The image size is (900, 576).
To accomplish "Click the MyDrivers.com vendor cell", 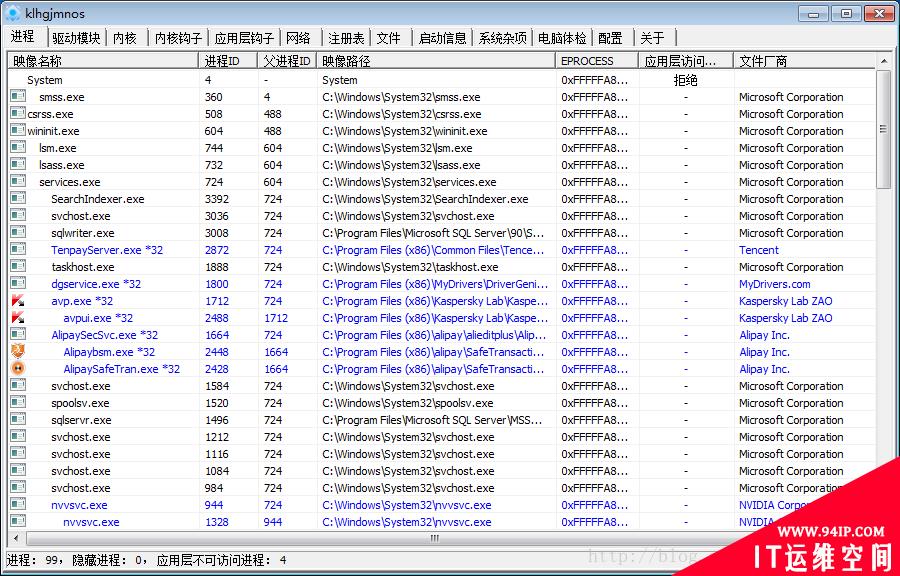I will pyautogui.click(x=775, y=284).
